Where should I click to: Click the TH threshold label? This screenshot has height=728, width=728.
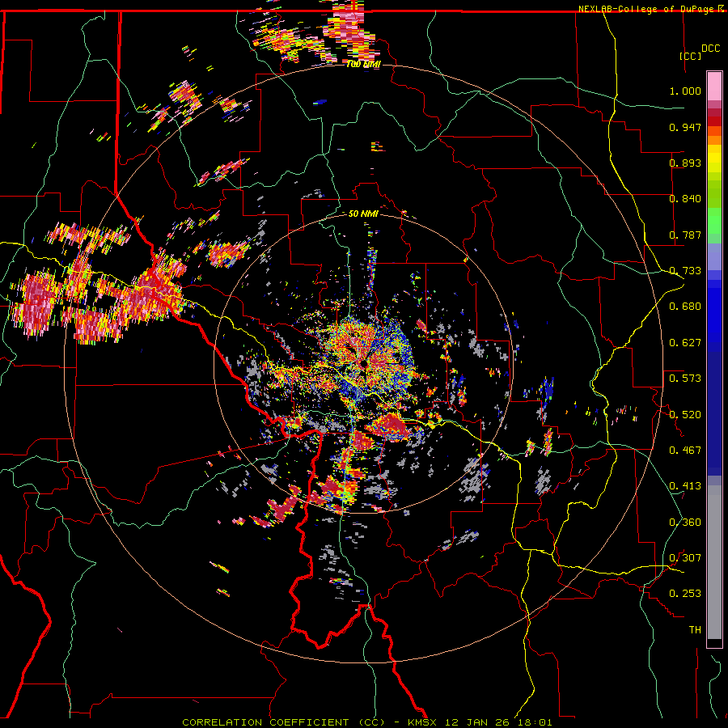695,630
